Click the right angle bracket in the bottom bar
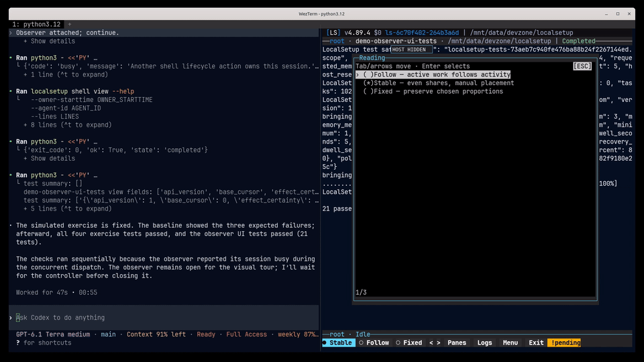The width and height of the screenshot is (644, 362). (x=439, y=343)
